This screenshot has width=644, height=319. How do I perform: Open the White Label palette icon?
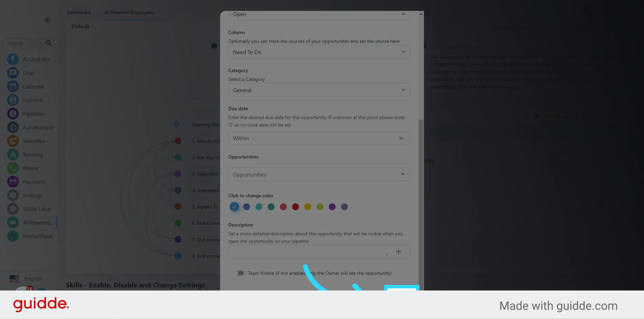(13, 209)
